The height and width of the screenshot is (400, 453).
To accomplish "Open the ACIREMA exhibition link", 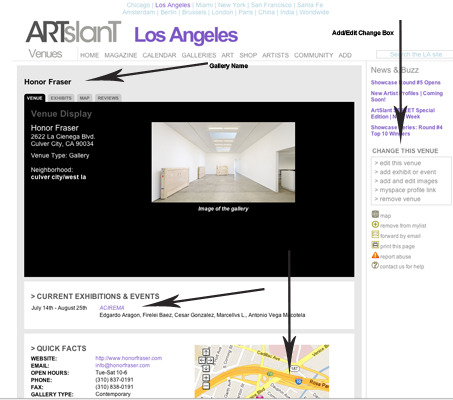I will click(x=112, y=308).
